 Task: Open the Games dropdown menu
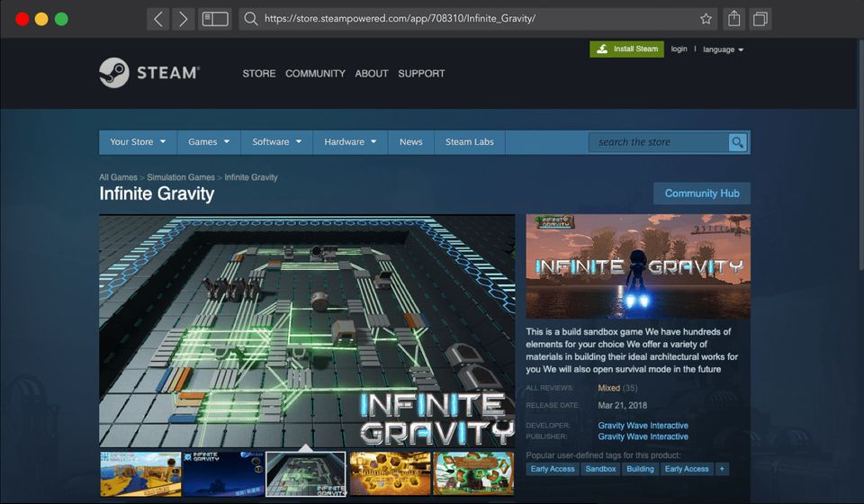(209, 142)
